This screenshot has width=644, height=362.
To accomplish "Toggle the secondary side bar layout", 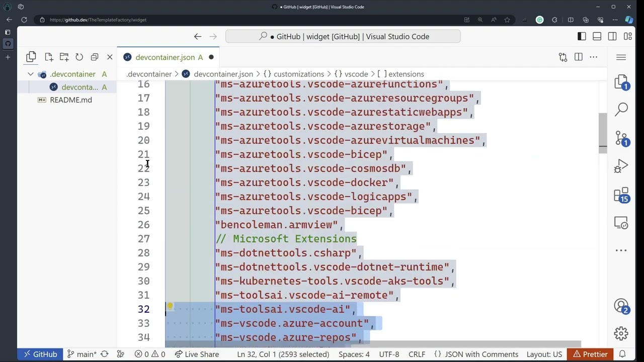I will click(612, 36).
